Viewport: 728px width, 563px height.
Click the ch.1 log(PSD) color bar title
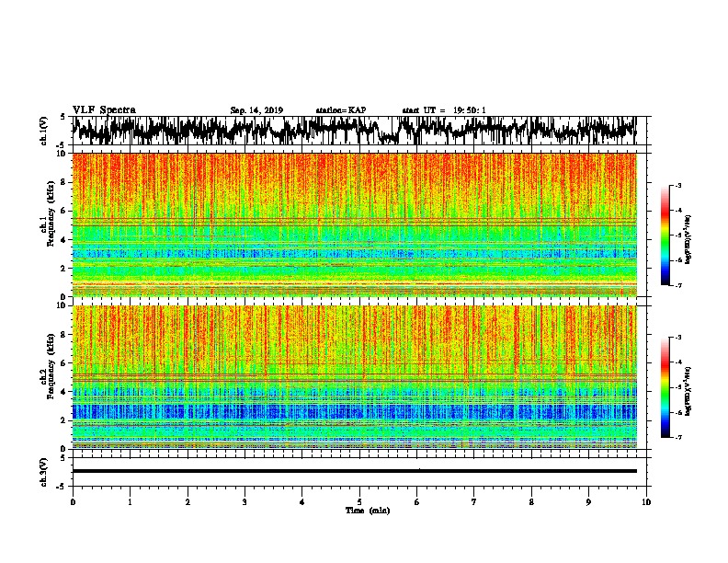click(x=688, y=239)
